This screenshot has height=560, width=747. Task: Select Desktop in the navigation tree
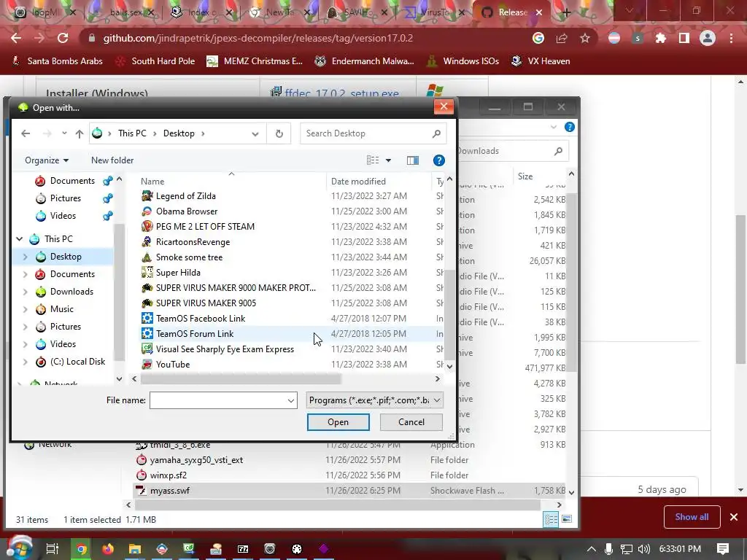66,257
